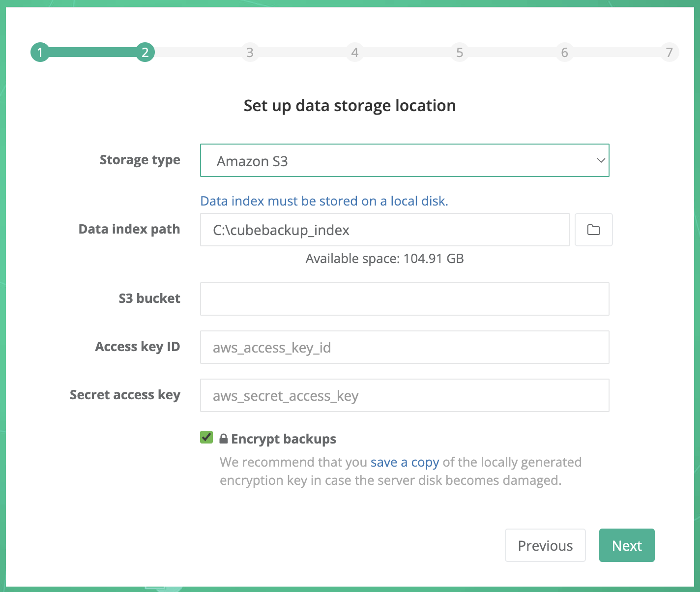Screen dimensions: 700x592
Task: Click step 4 circle of the setup wizard
Action: [x=355, y=52]
